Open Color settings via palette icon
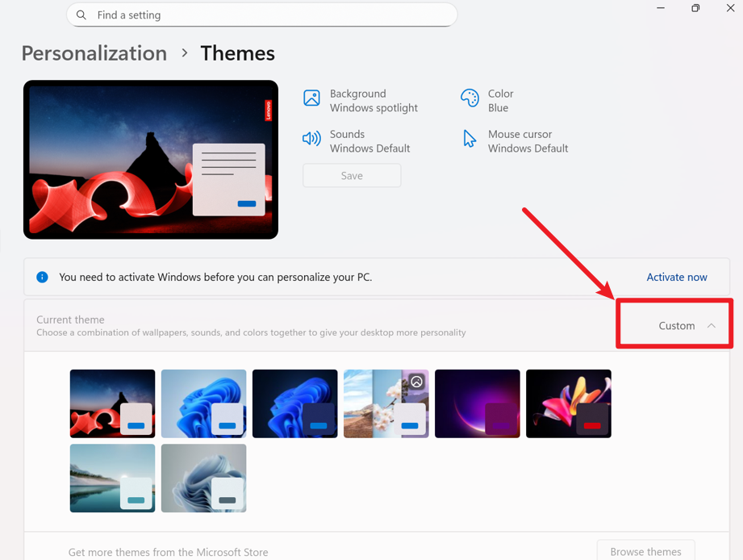 pos(470,98)
